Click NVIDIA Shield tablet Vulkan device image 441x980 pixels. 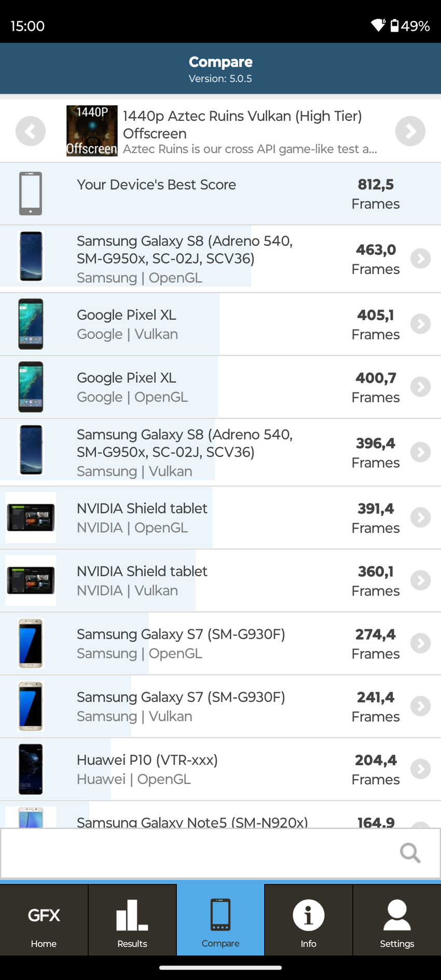point(31,580)
